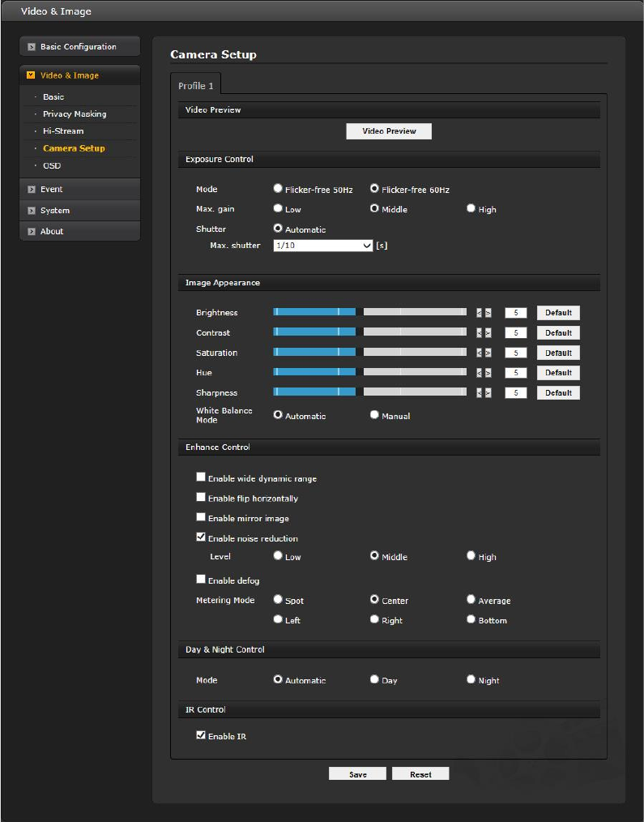Open the Privacy Masking page
Image resolution: width=644 pixels, height=822 pixels.
[75, 113]
